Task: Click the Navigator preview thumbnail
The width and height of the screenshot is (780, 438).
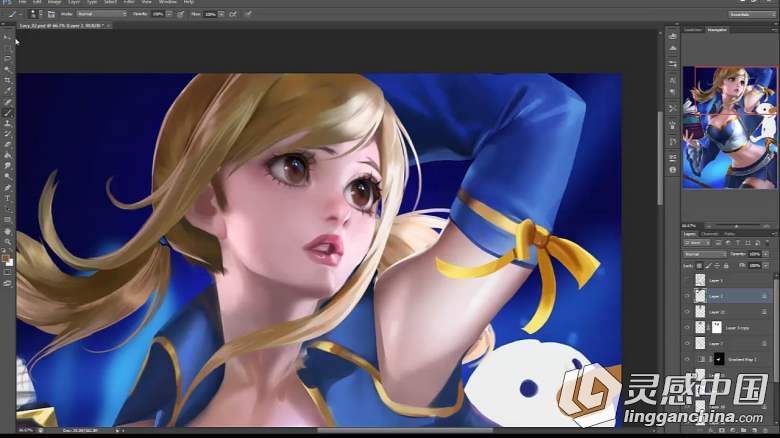Action: pos(729,127)
